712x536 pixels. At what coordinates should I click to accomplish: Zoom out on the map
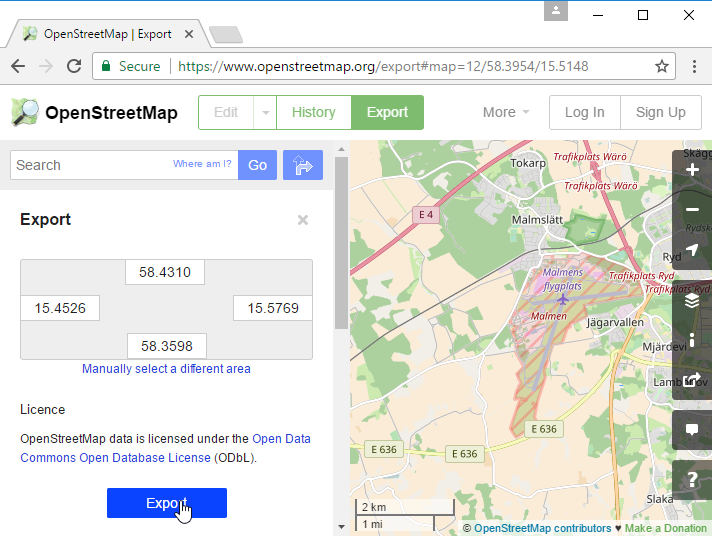tap(692, 209)
